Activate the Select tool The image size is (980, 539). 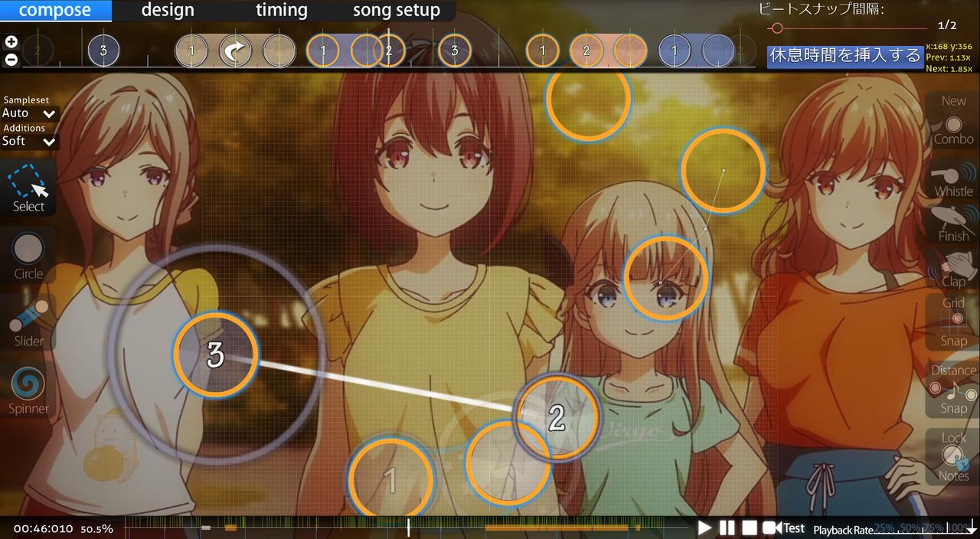click(x=28, y=188)
